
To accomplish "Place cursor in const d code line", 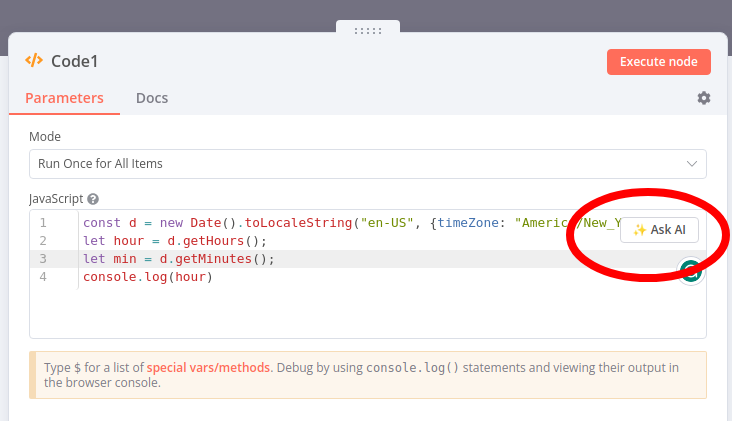I will [x=300, y=223].
